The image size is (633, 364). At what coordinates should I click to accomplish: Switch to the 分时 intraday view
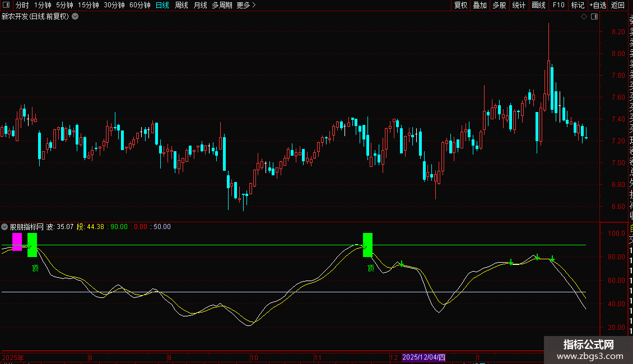pos(22,5)
